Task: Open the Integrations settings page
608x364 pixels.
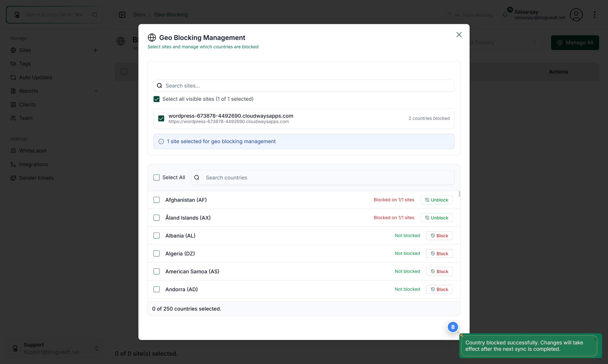Action: coord(33,164)
